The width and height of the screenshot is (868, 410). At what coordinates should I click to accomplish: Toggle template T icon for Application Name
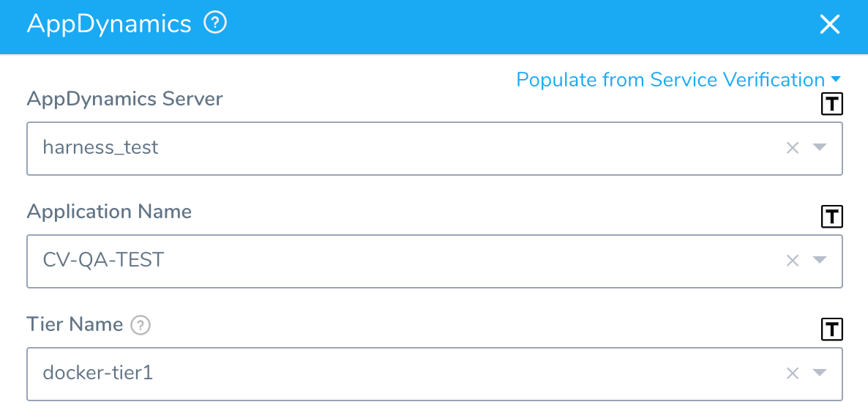[831, 216]
